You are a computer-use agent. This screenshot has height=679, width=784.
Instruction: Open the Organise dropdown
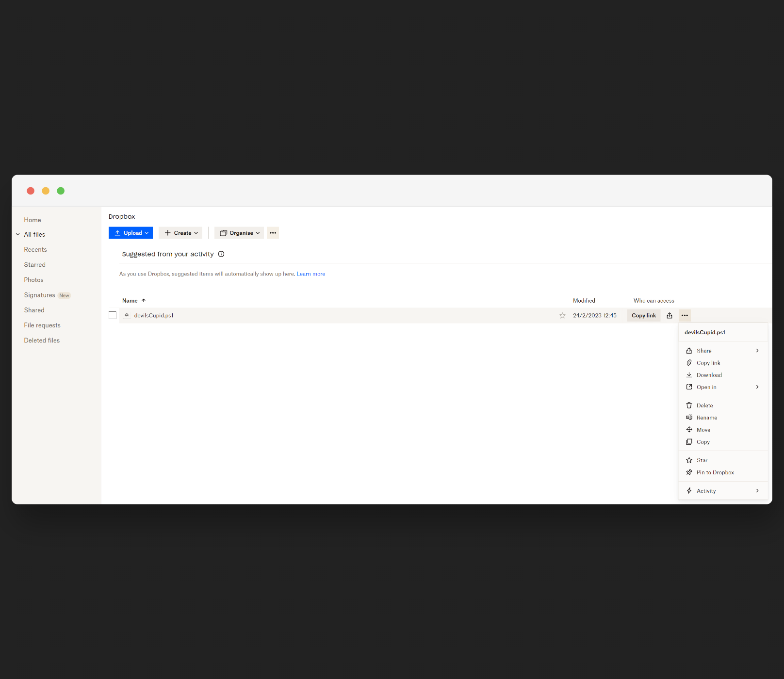239,233
